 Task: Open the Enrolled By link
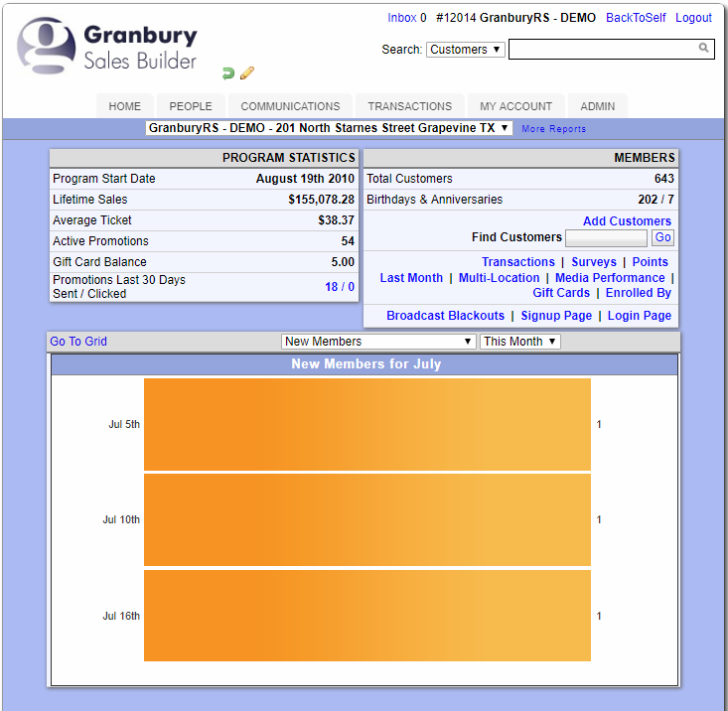pyautogui.click(x=639, y=293)
